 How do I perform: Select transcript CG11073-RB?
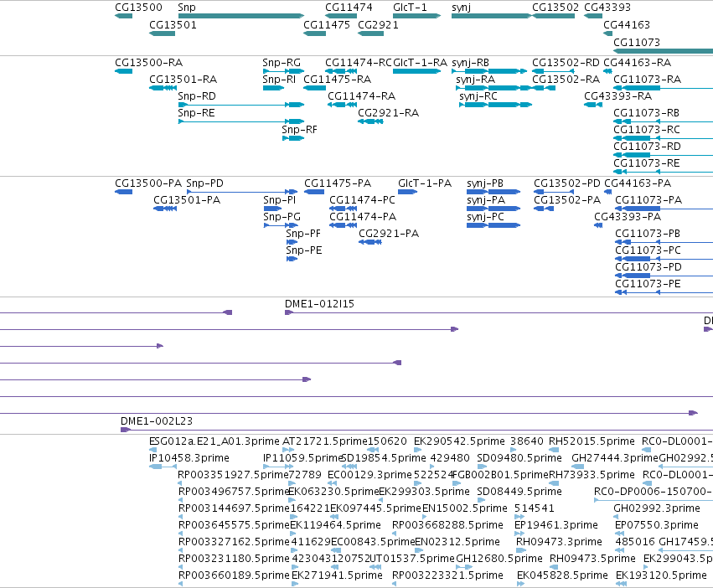[x=663, y=121]
